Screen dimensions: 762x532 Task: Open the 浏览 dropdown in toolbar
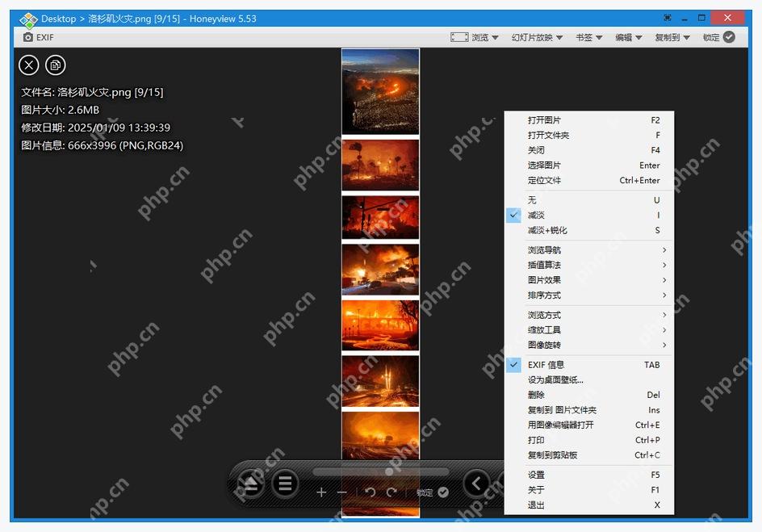[x=485, y=37]
